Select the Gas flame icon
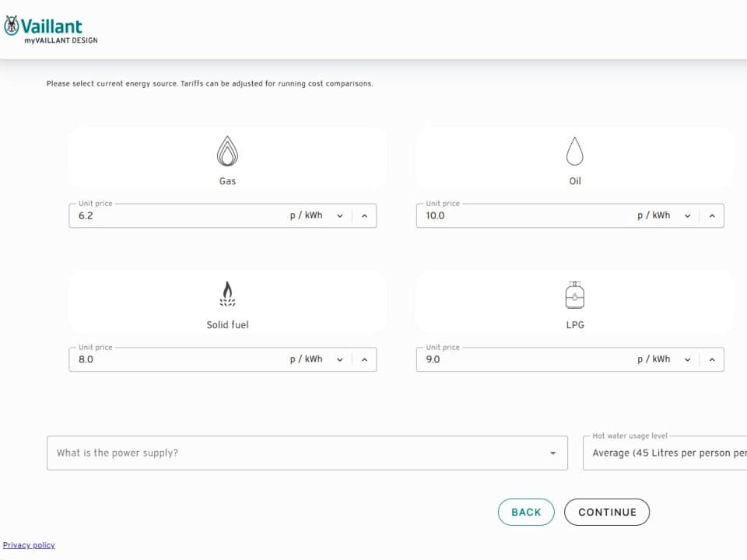This screenshot has width=747, height=560. 227,151
